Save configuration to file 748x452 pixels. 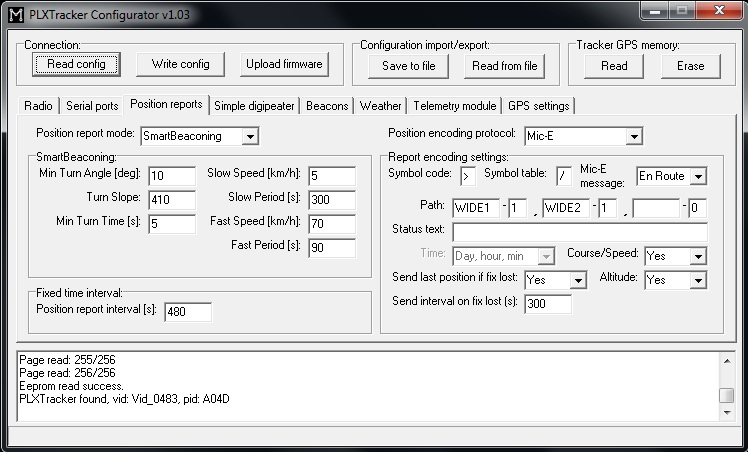coord(408,66)
